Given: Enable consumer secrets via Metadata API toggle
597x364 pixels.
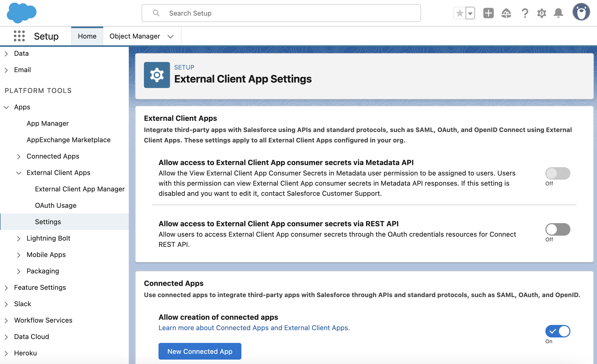Looking at the screenshot, I should coord(558,173).
